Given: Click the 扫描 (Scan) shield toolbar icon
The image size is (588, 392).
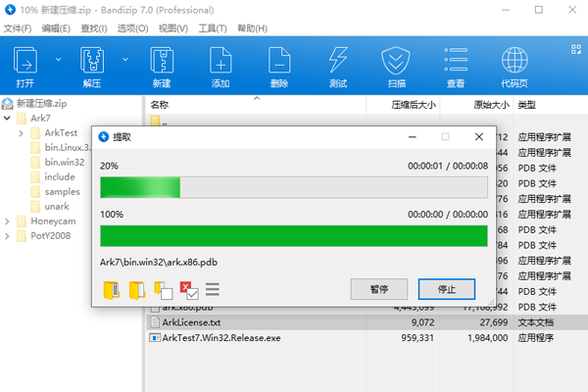Looking at the screenshot, I should coord(396,60).
